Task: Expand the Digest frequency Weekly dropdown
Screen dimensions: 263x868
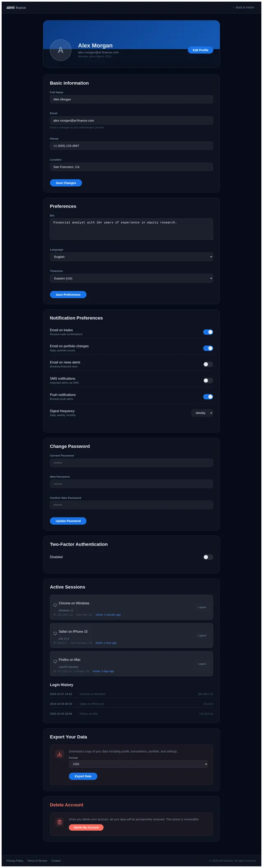Action: pyautogui.click(x=202, y=413)
